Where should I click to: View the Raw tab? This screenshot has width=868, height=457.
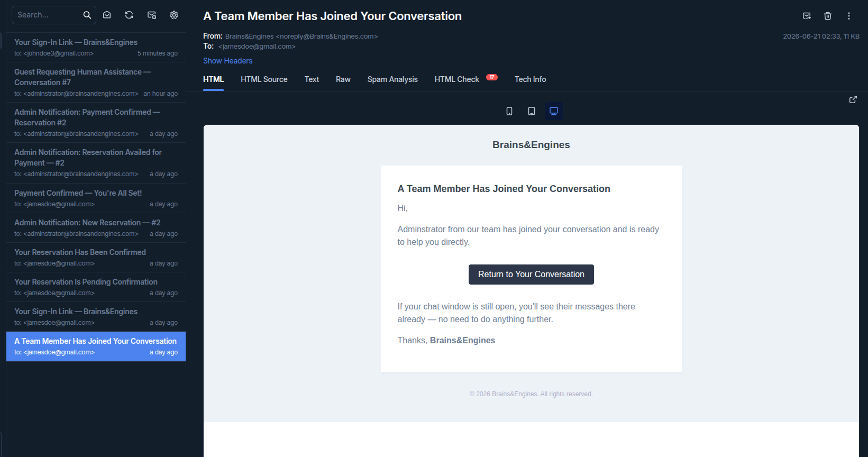[343, 79]
